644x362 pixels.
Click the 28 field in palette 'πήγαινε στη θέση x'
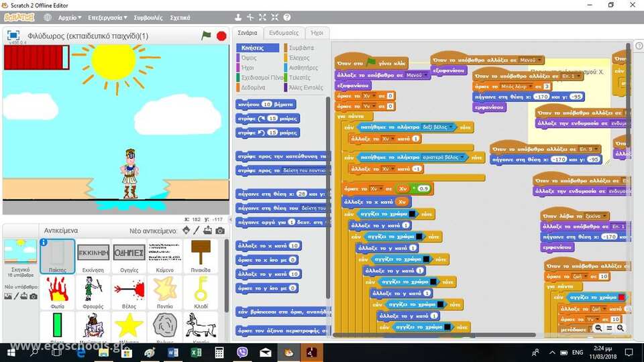coord(301,194)
